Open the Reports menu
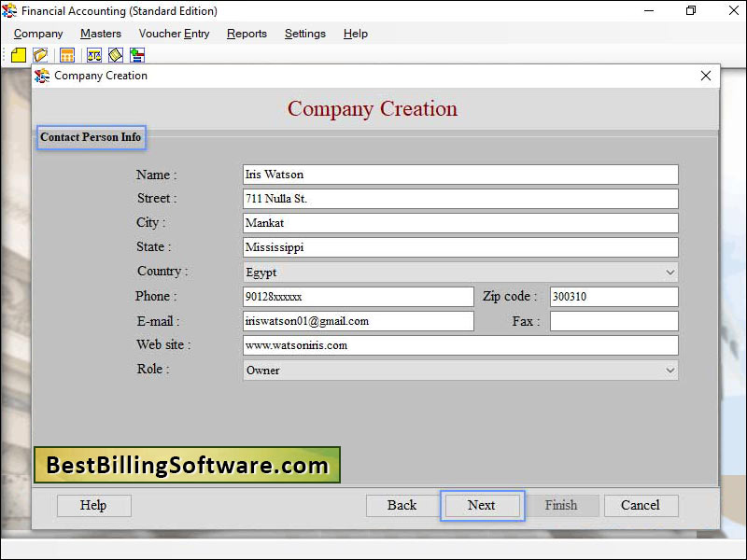The width and height of the screenshot is (747, 560). point(247,34)
